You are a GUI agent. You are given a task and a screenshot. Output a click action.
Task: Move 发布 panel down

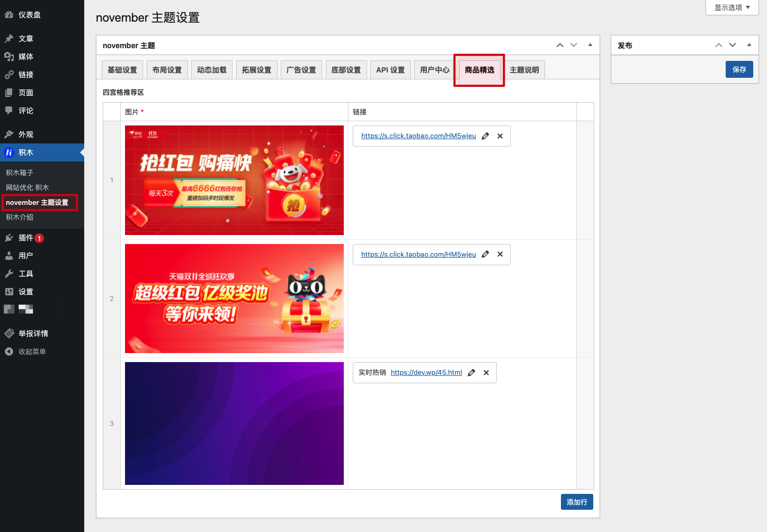[733, 46]
